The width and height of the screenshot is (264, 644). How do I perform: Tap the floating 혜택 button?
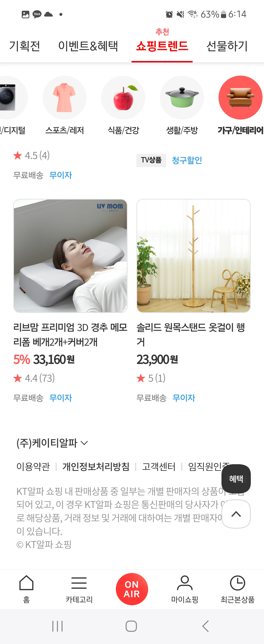click(236, 479)
